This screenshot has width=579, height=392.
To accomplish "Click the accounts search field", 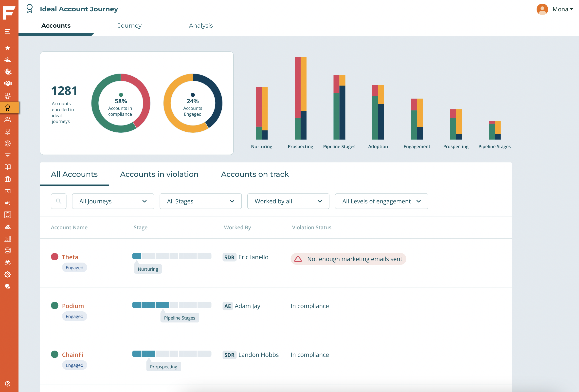I will [x=58, y=201].
